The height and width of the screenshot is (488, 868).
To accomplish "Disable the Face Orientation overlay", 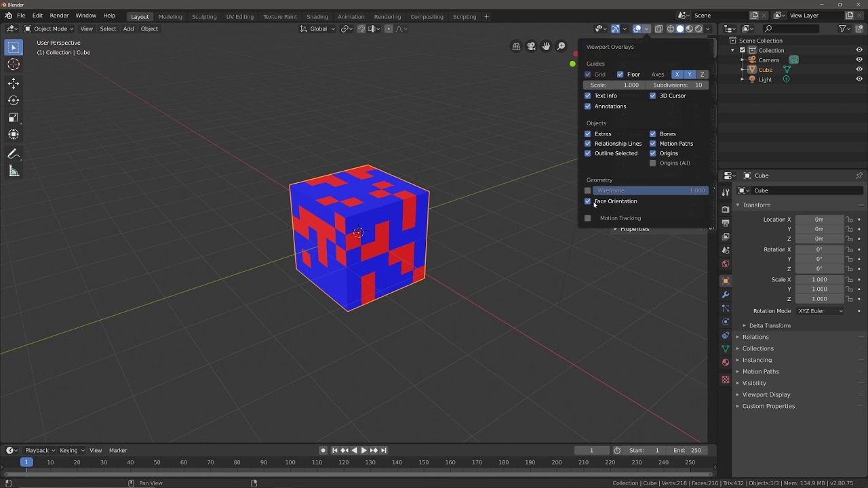I will (587, 201).
